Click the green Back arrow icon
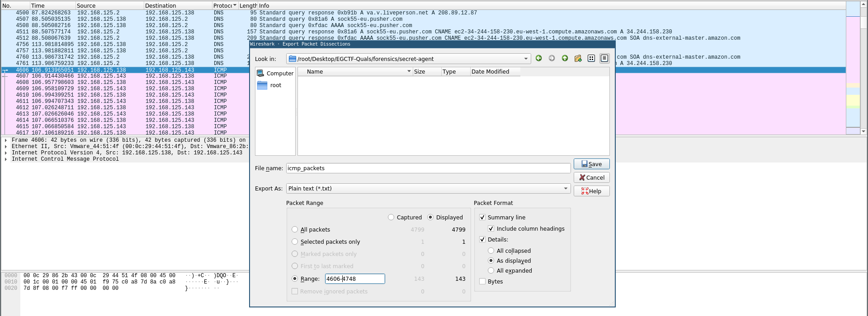868x316 pixels. [x=538, y=58]
